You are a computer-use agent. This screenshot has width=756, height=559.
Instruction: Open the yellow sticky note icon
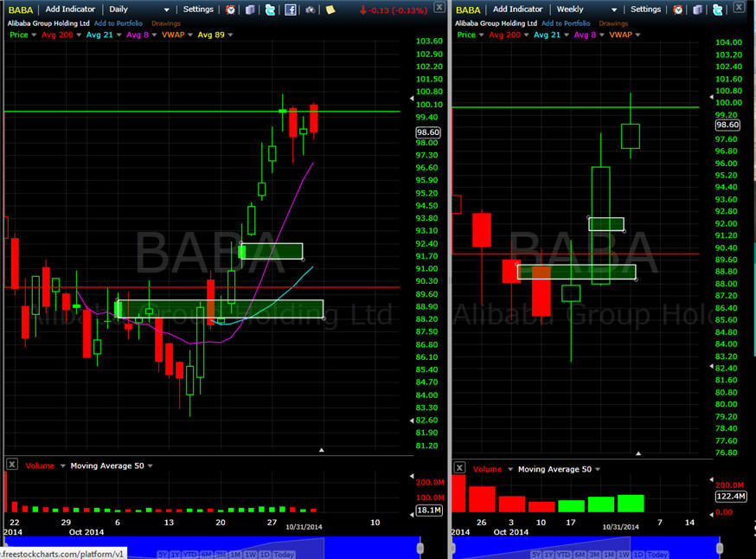330,10
